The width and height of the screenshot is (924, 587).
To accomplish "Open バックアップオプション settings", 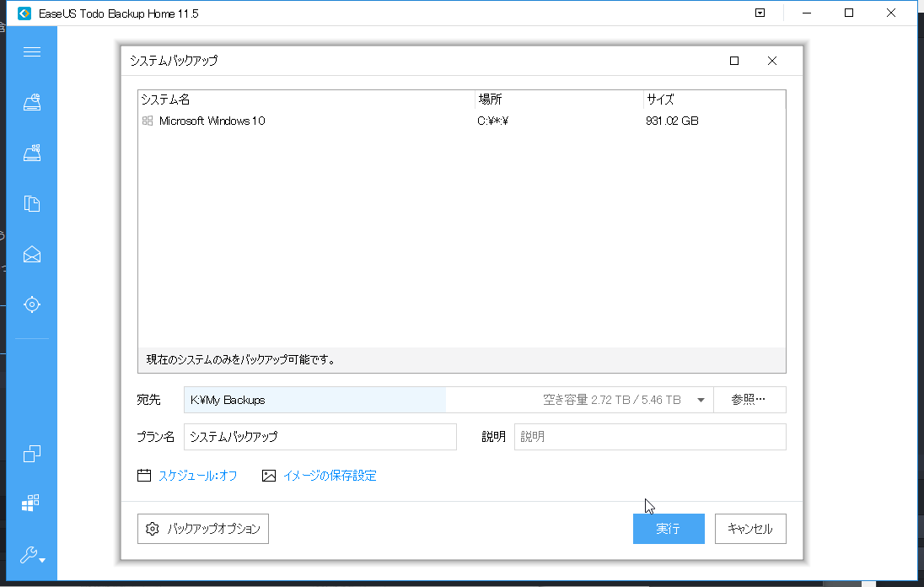I will tap(203, 529).
